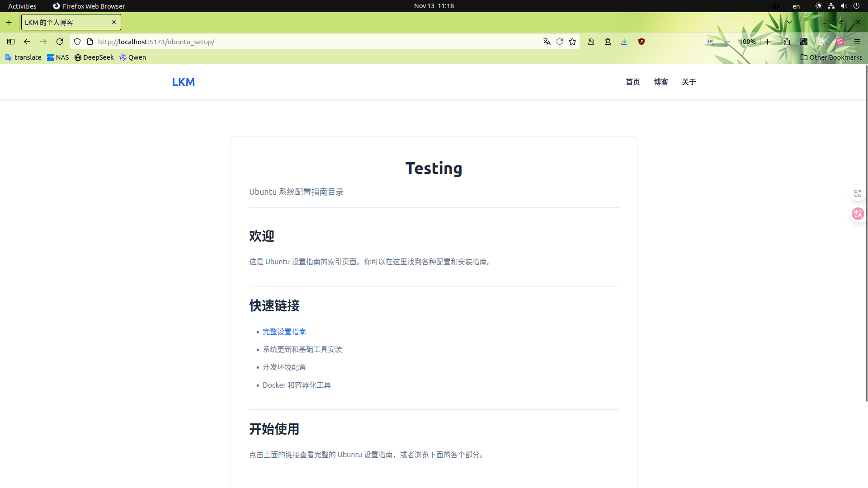Follow the 完整设置指南 link

coord(284,331)
